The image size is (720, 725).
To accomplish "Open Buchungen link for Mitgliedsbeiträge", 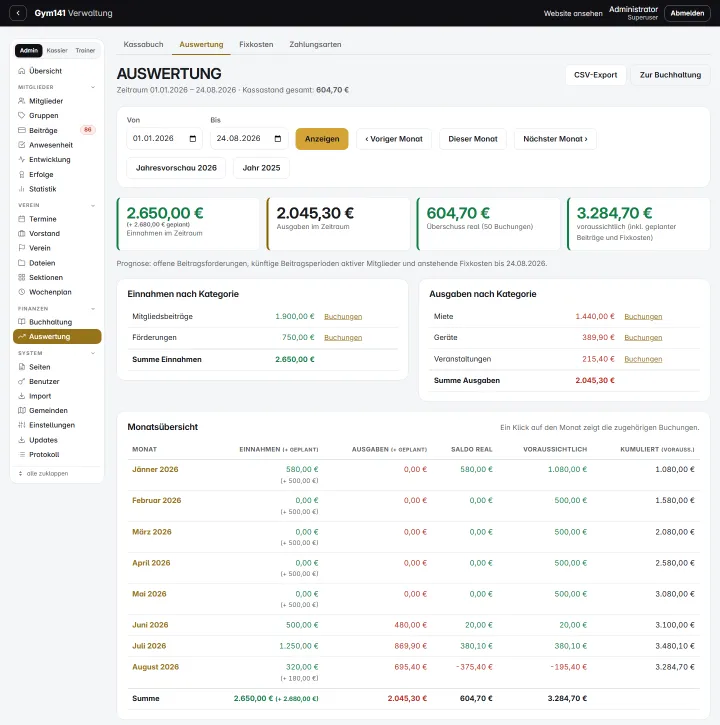I will point(343,317).
